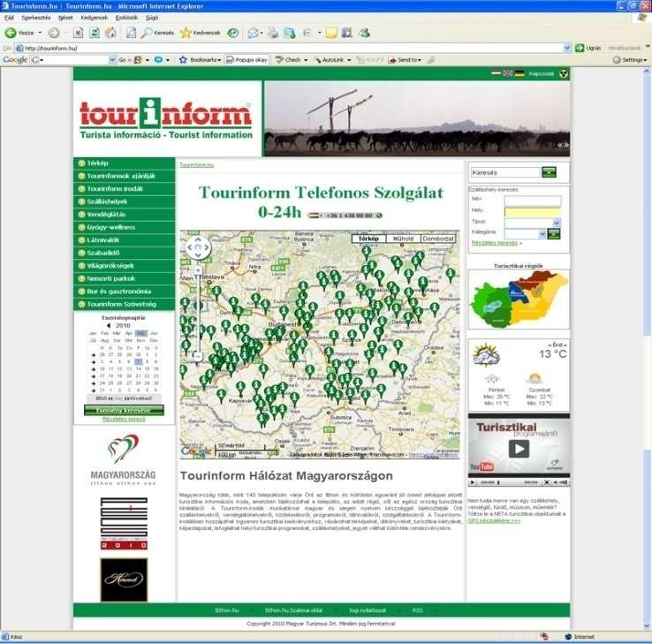This screenshot has width=652, height=644.
Task: Zoom out on map with minus
Action: tap(198, 356)
